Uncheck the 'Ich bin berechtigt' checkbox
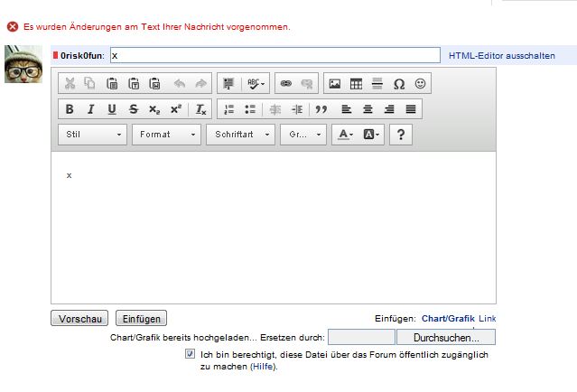 click(190, 354)
